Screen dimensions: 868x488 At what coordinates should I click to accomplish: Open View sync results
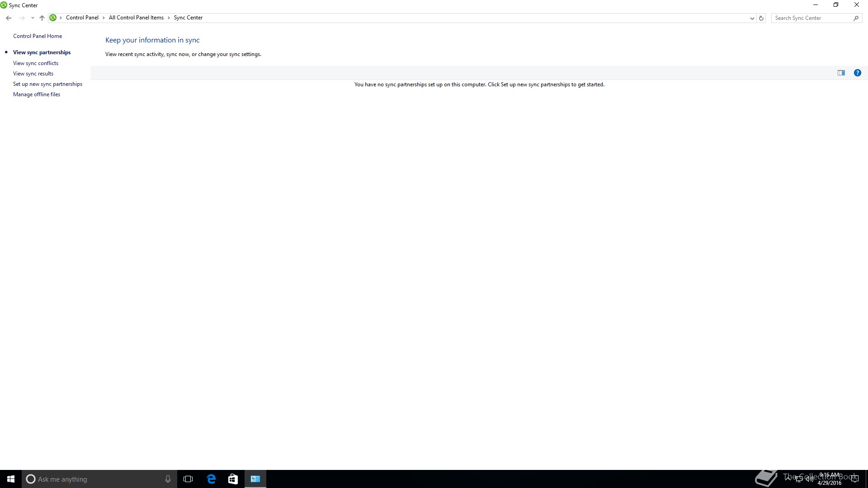[33, 74]
